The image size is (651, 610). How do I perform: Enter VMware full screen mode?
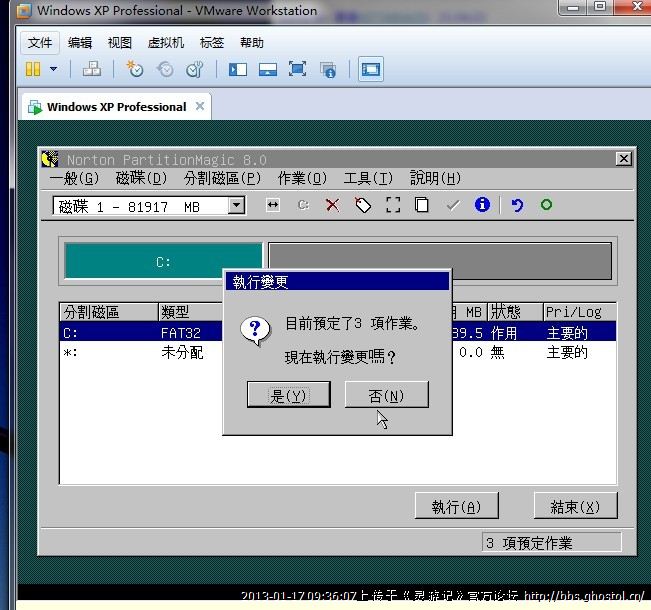click(297, 69)
